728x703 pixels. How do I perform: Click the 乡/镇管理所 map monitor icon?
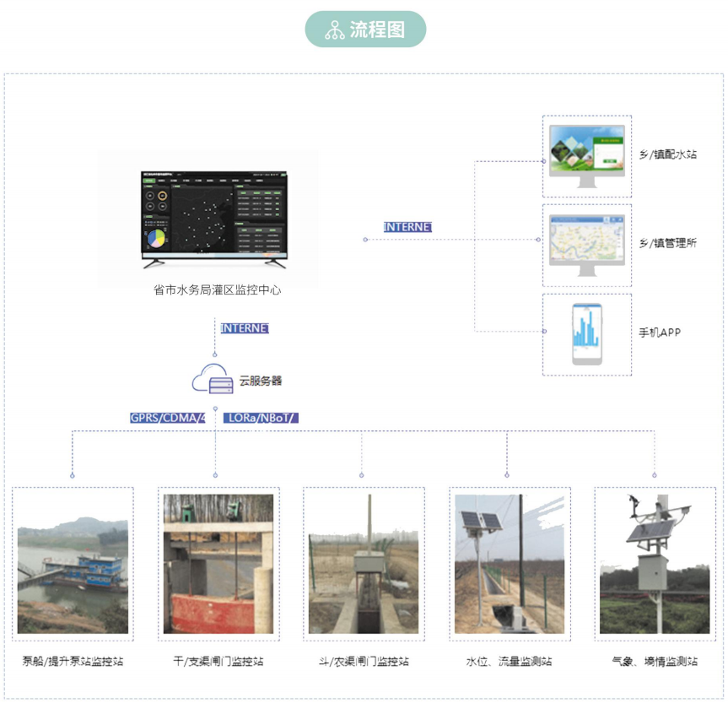587,245
